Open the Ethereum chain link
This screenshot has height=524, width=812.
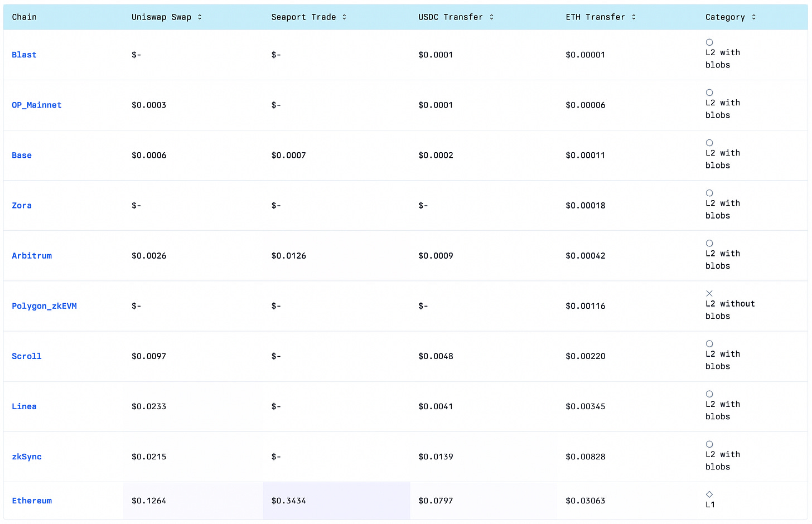click(32, 501)
